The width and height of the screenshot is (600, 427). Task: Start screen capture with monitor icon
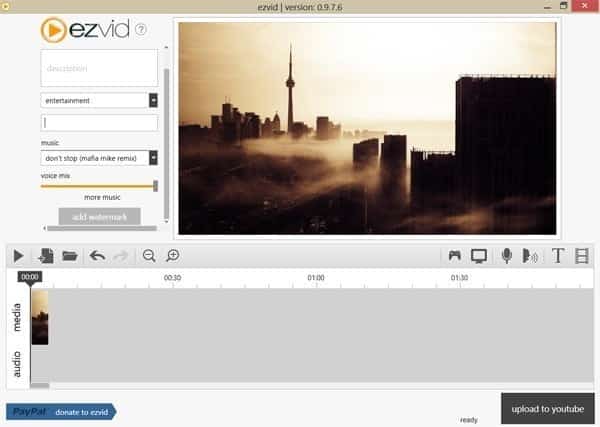[x=479, y=256]
